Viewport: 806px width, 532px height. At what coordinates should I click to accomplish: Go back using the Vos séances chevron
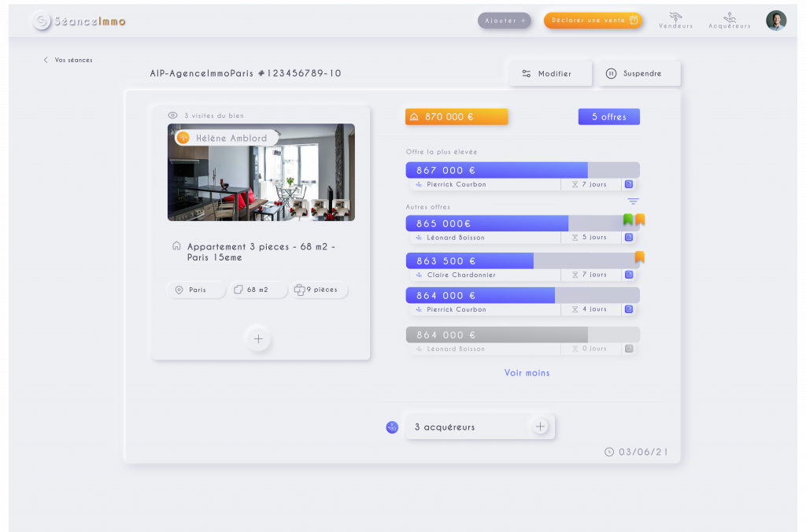(46, 60)
